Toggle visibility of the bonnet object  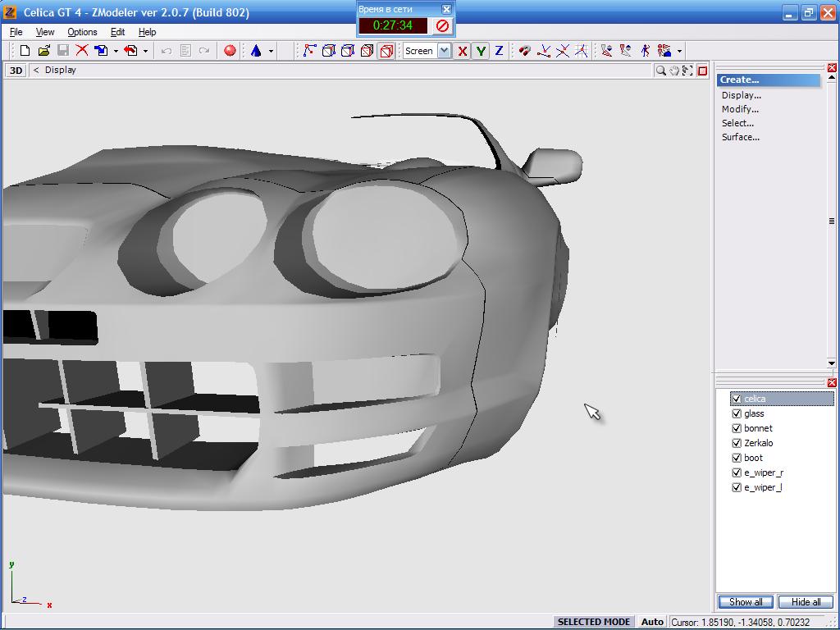point(737,429)
